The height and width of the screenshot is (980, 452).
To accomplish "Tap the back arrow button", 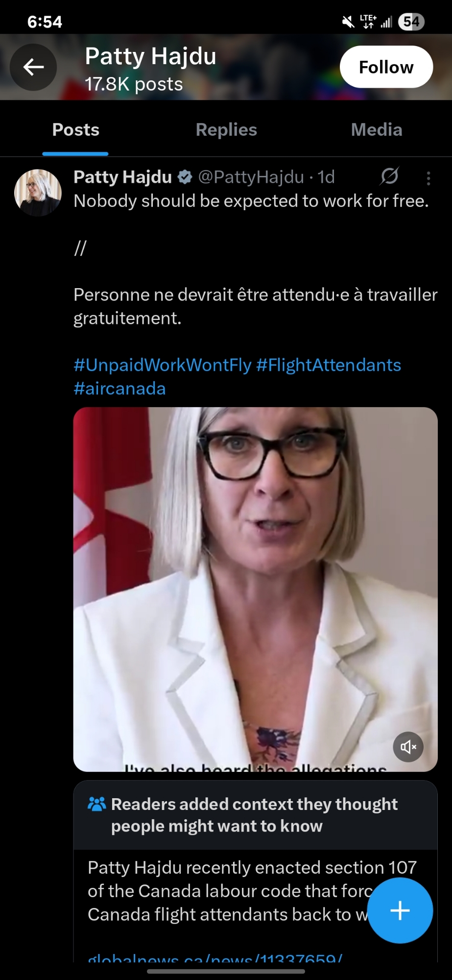I will click(x=33, y=67).
